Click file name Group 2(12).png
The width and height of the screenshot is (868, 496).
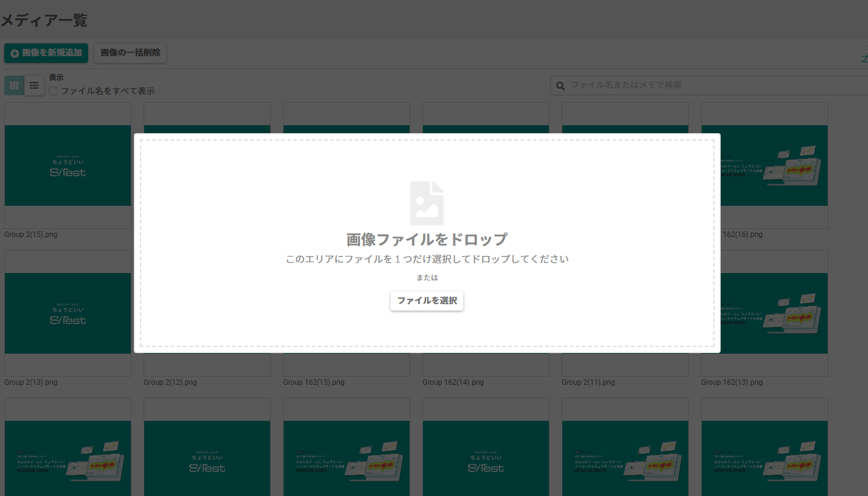click(x=170, y=382)
